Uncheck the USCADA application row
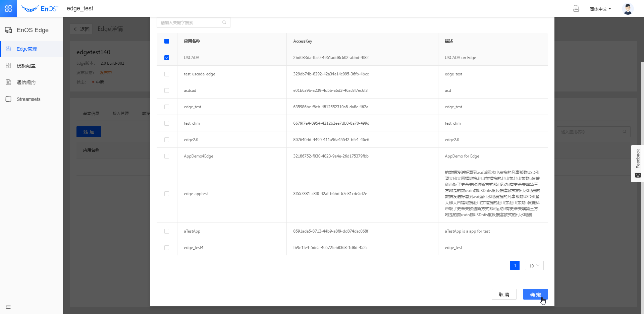 pos(167,57)
